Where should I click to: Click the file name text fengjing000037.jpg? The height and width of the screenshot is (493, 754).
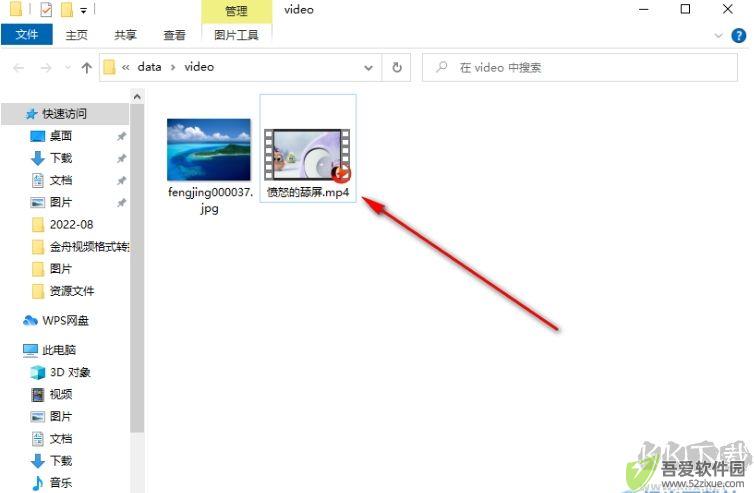click(210, 200)
